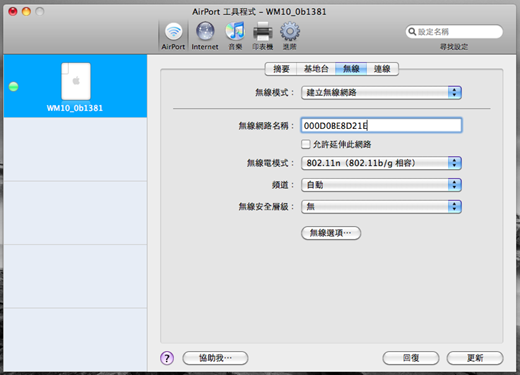The height and width of the screenshot is (375, 520).
Task: Enable the 允許延伸此網路 checkbox
Action: click(x=305, y=144)
